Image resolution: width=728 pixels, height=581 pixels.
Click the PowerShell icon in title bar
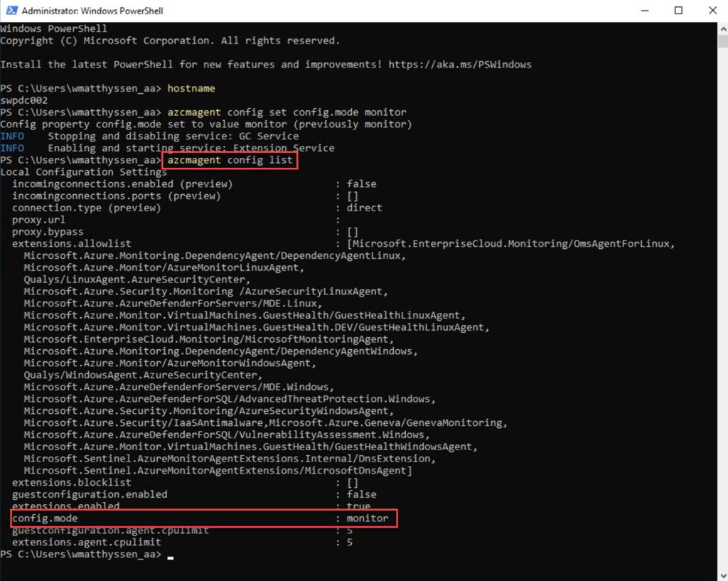pyautogui.click(x=10, y=11)
